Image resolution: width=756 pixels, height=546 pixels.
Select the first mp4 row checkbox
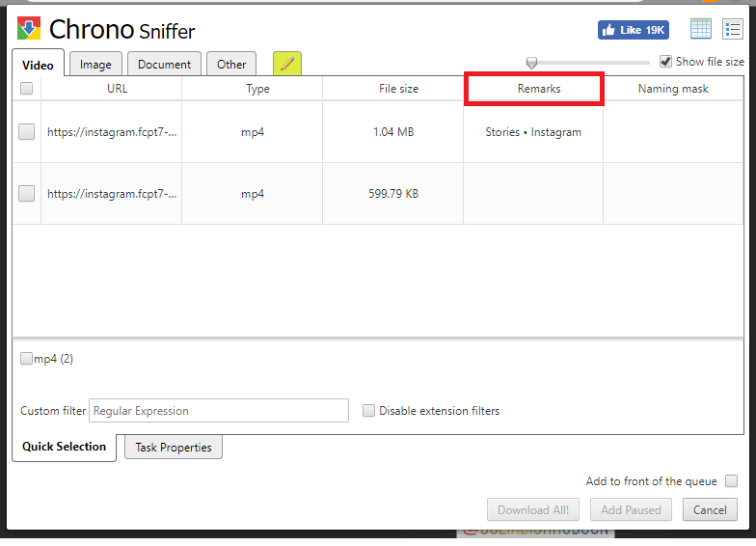pos(27,132)
